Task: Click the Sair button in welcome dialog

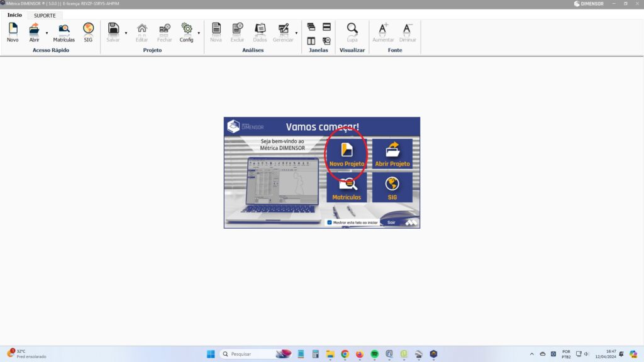Action: tap(391, 222)
